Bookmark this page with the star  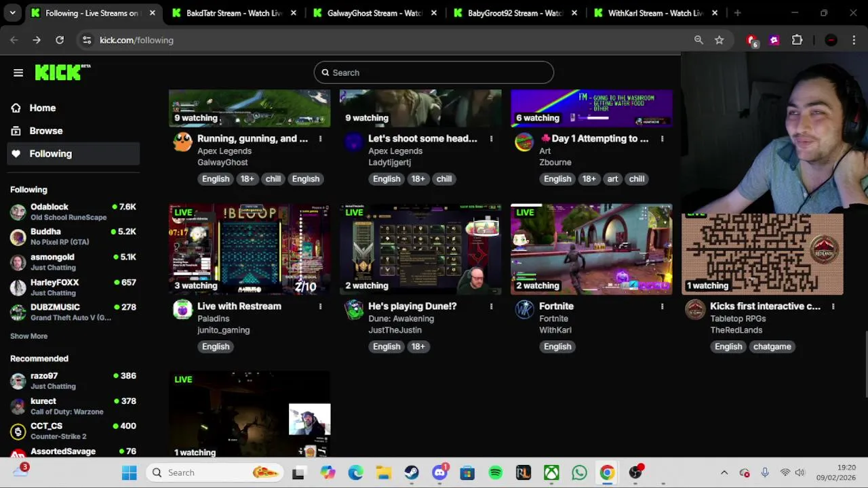click(719, 40)
